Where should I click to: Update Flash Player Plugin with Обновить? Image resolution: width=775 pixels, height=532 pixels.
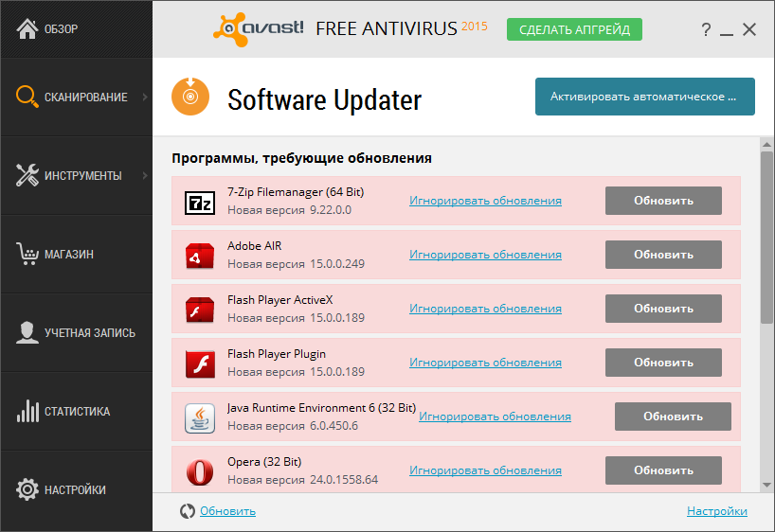[663, 362]
